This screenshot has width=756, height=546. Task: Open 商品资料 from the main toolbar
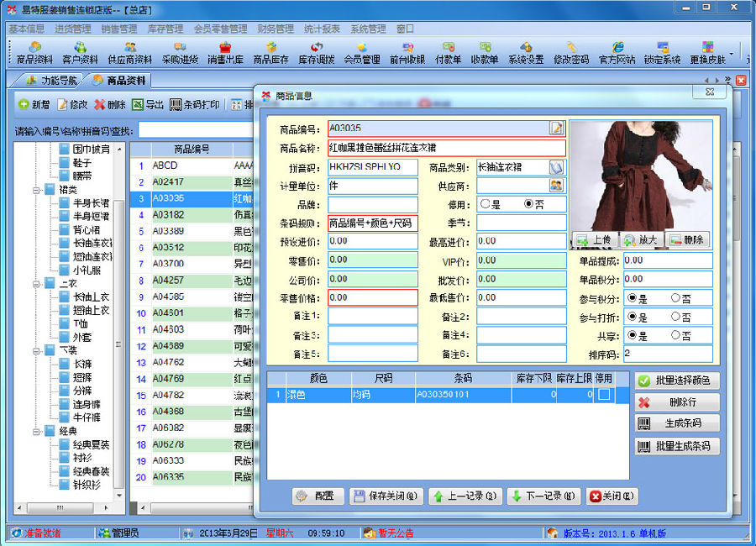[x=34, y=52]
